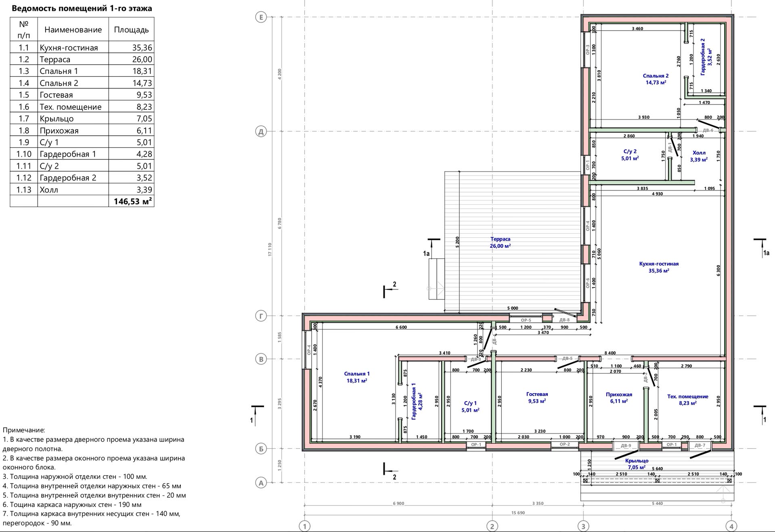
Task: Select door tag ДВ-9
Action: click(626, 446)
